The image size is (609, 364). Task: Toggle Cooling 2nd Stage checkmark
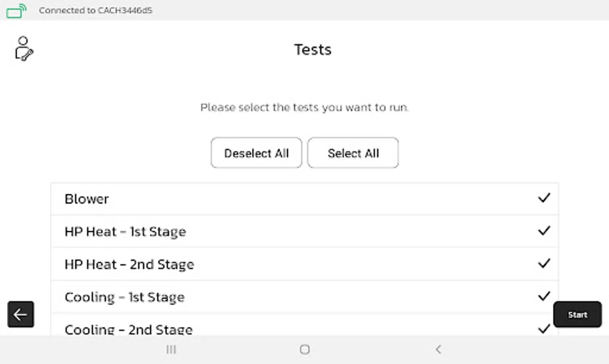(544, 328)
